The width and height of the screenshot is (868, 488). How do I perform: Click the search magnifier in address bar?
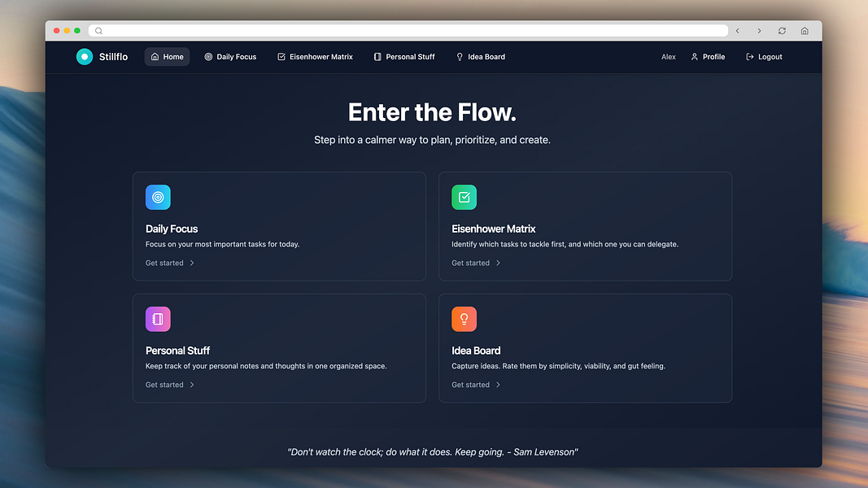pos(98,31)
